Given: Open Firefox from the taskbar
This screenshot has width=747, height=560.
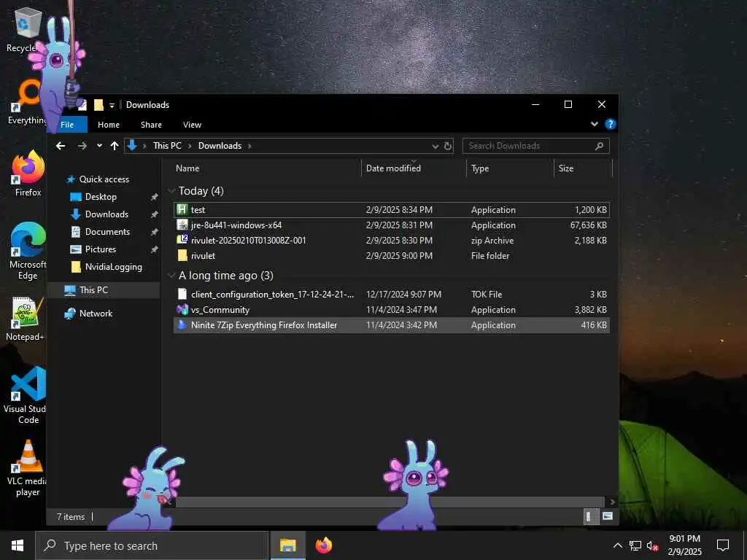Looking at the screenshot, I should click(323, 545).
